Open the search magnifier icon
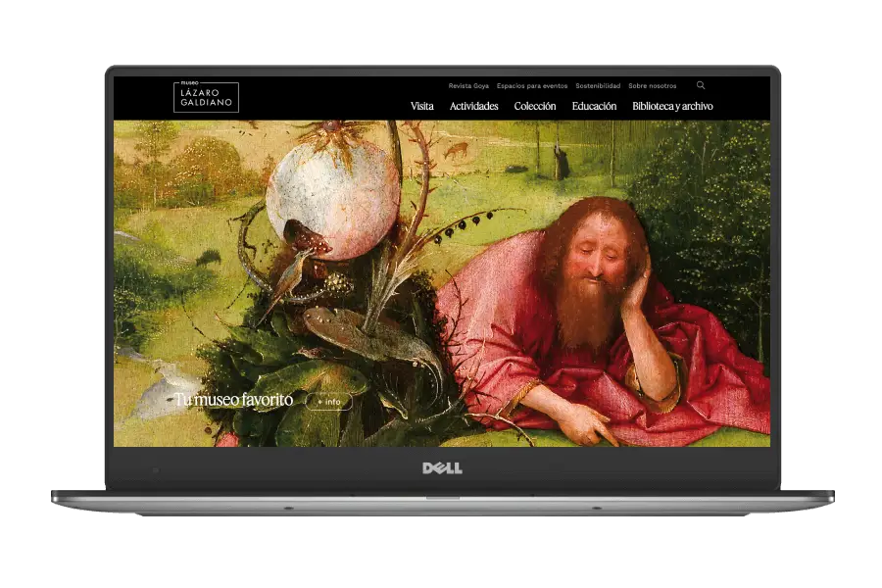This screenshot has height=588, width=882. click(x=701, y=85)
